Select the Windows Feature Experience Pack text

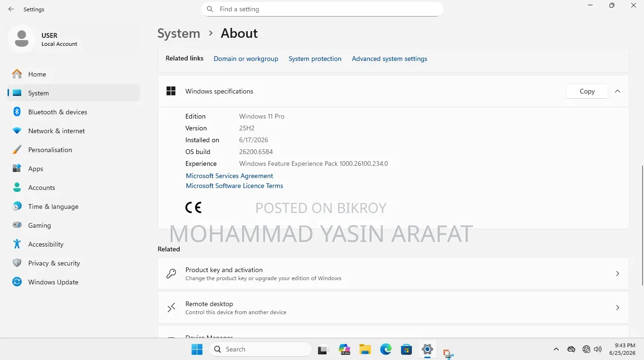point(313,163)
